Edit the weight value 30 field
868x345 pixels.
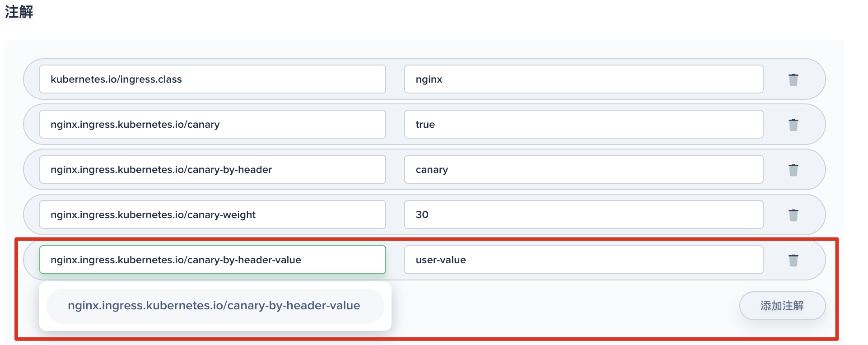[x=583, y=214]
